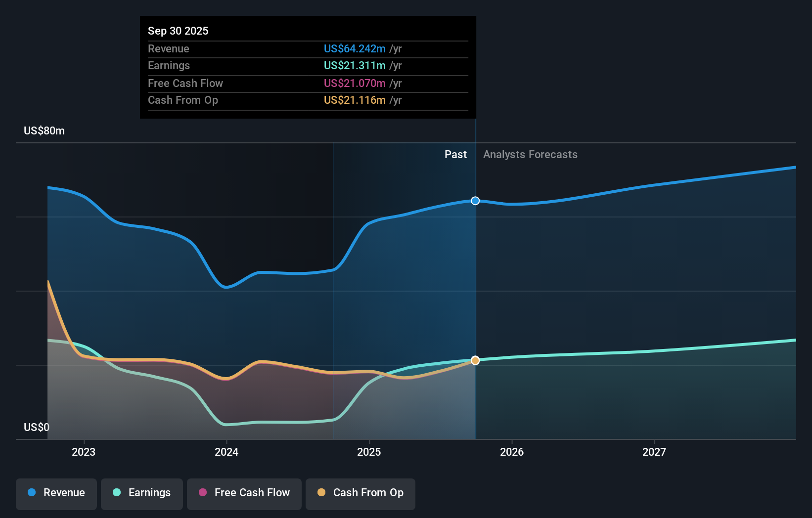This screenshot has height=518, width=812.
Task: Open the Sep 30 2025 tooltip header
Action: (x=178, y=30)
